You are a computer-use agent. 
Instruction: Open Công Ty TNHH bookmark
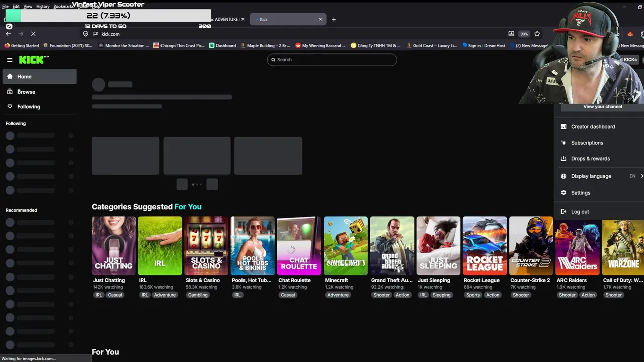coord(375,46)
